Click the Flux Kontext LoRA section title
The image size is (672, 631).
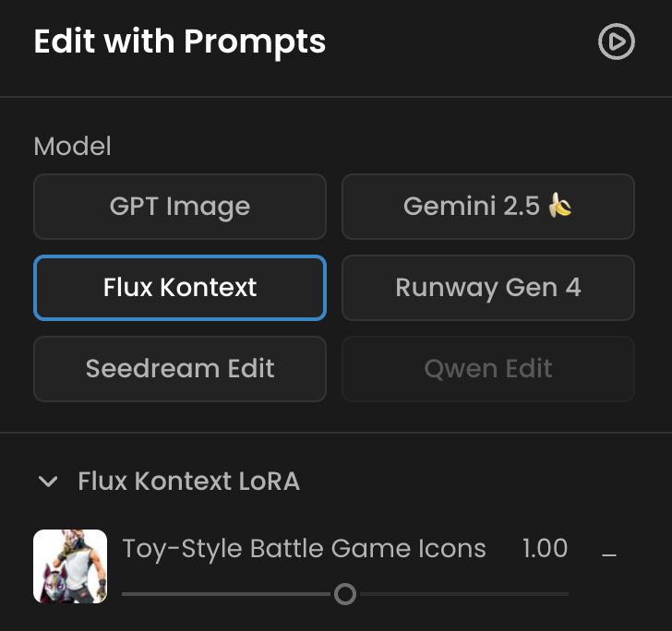[188, 481]
